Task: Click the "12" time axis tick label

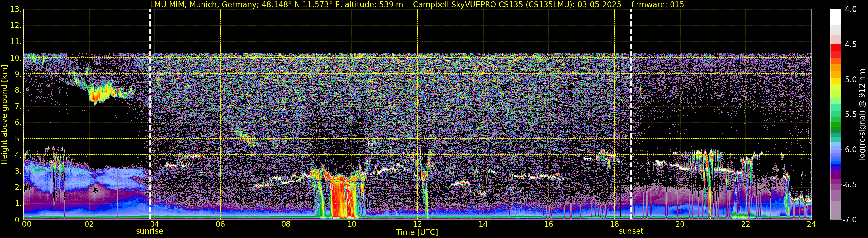Action: point(417,224)
